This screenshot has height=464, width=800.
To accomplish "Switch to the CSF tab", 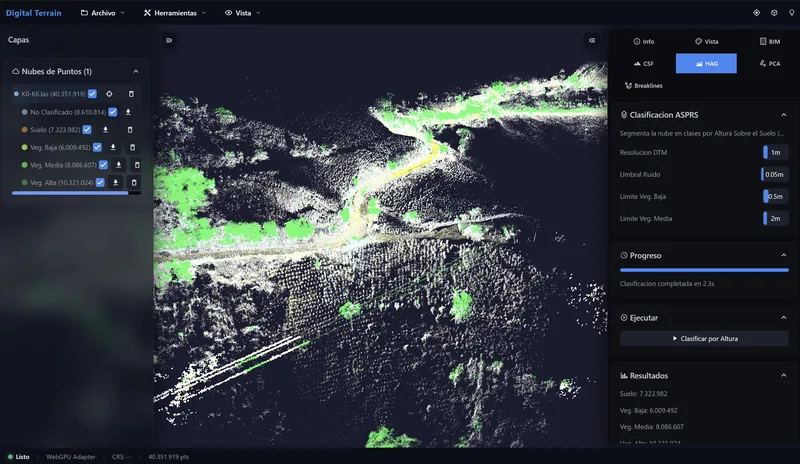I will 643,63.
